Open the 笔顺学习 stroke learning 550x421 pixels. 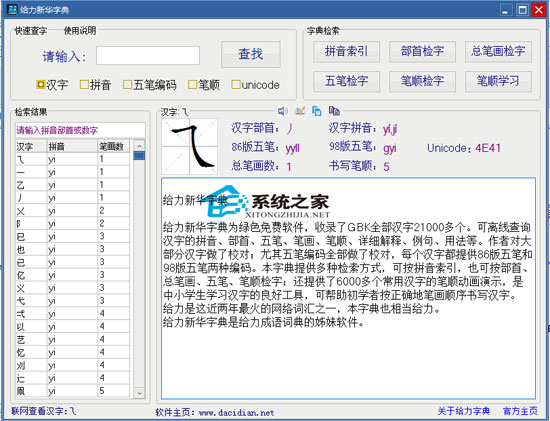[x=498, y=81]
